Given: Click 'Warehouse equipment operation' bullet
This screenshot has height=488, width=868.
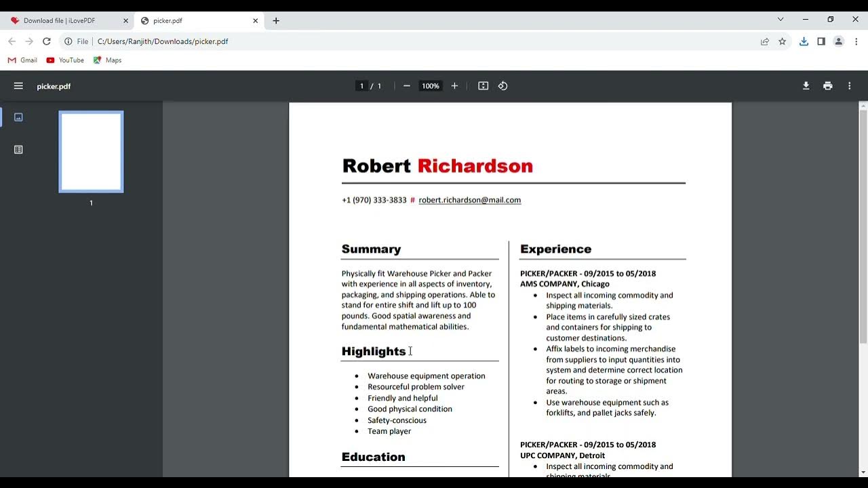Looking at the screenshot, I should (427, 376).
